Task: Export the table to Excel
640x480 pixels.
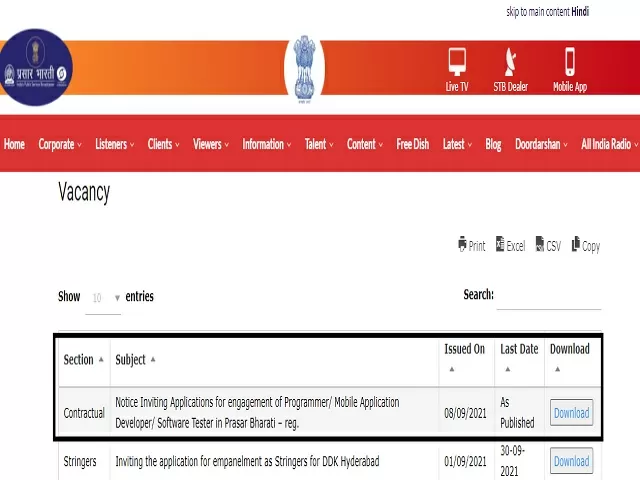Action: 510,245
